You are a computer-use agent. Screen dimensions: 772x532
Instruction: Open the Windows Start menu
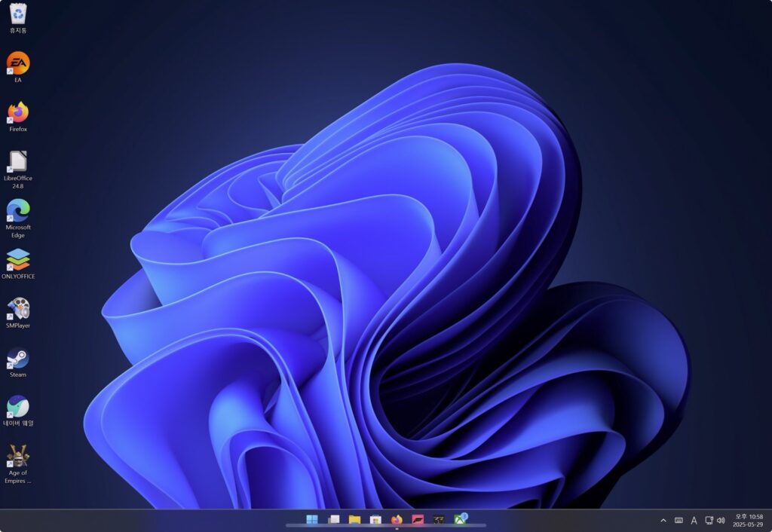coord(312,520)
